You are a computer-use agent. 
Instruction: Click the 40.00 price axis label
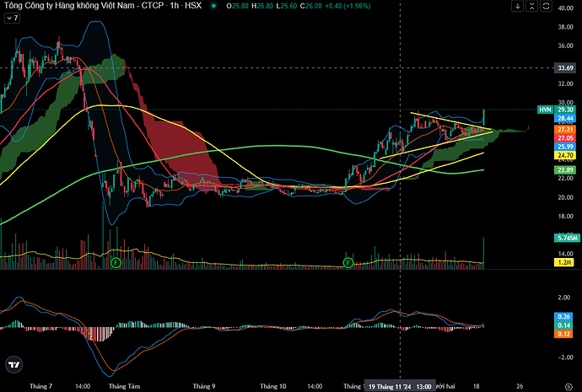566,8
